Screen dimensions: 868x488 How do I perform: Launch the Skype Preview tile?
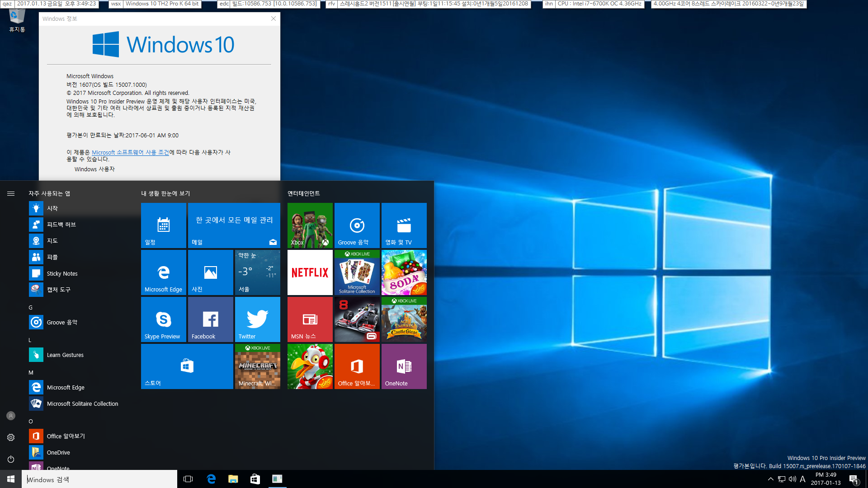click(x=164, y=319)
